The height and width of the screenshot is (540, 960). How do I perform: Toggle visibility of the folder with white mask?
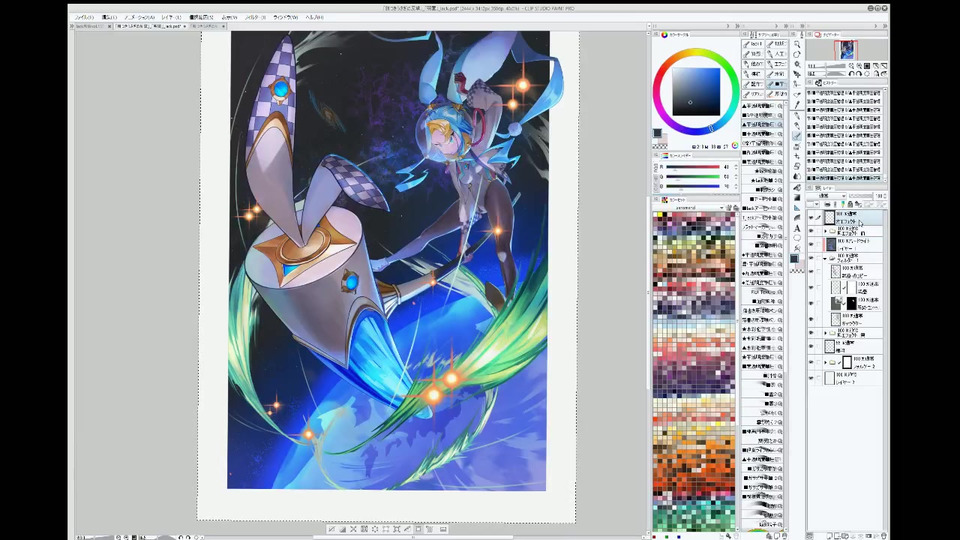pos(811,362)
